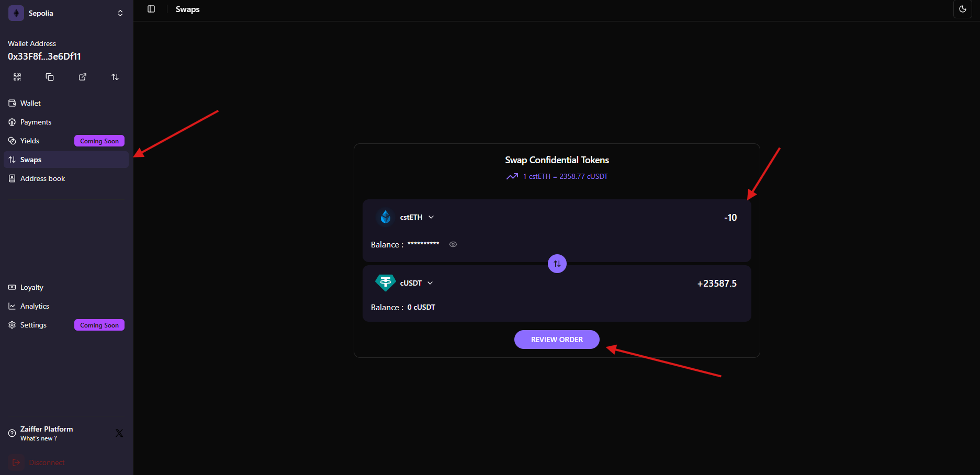Open the Analytics section

(x=35, y=306)
